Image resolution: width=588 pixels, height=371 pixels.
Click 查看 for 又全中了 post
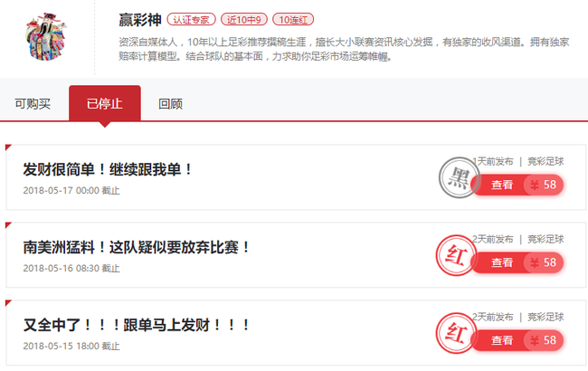point(502,340)
